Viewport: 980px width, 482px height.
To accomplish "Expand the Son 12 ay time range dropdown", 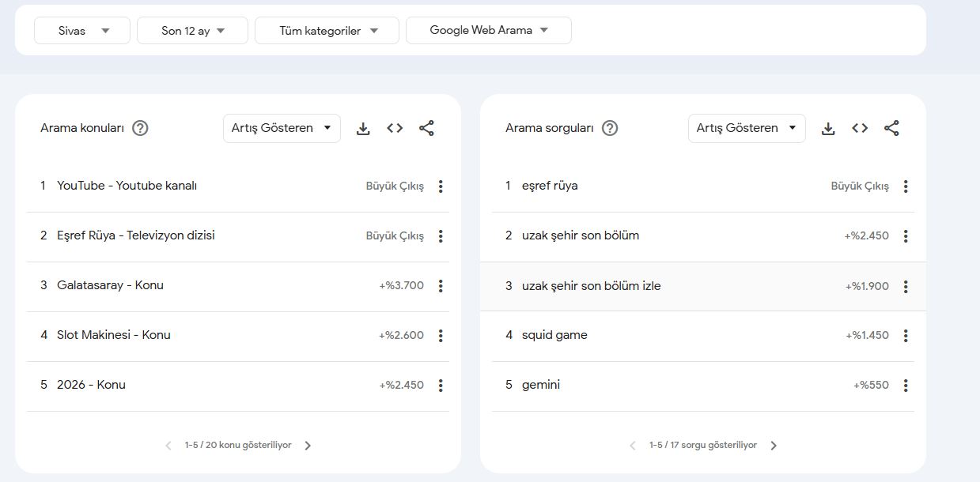I will click(192, 31).
